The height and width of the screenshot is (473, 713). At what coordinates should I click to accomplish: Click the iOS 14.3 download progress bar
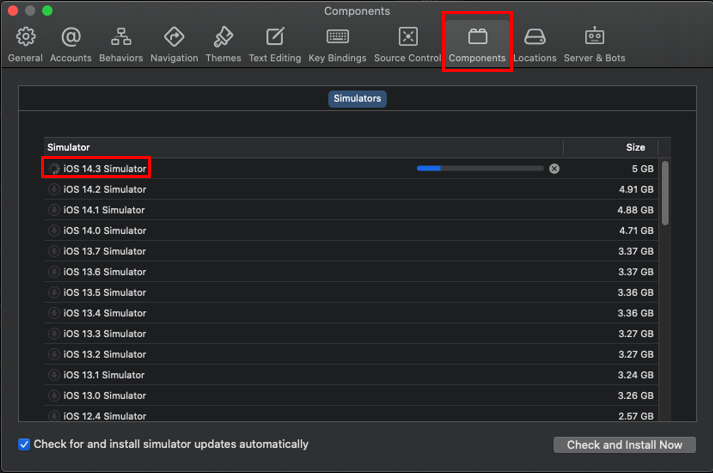[x=480, y=168]
